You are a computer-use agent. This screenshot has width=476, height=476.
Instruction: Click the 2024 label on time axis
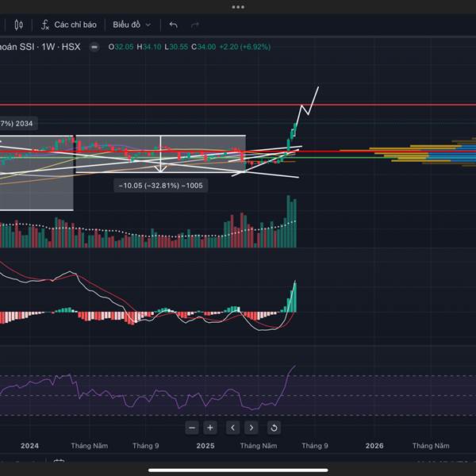pyautogui.click(x=29, y=446)
